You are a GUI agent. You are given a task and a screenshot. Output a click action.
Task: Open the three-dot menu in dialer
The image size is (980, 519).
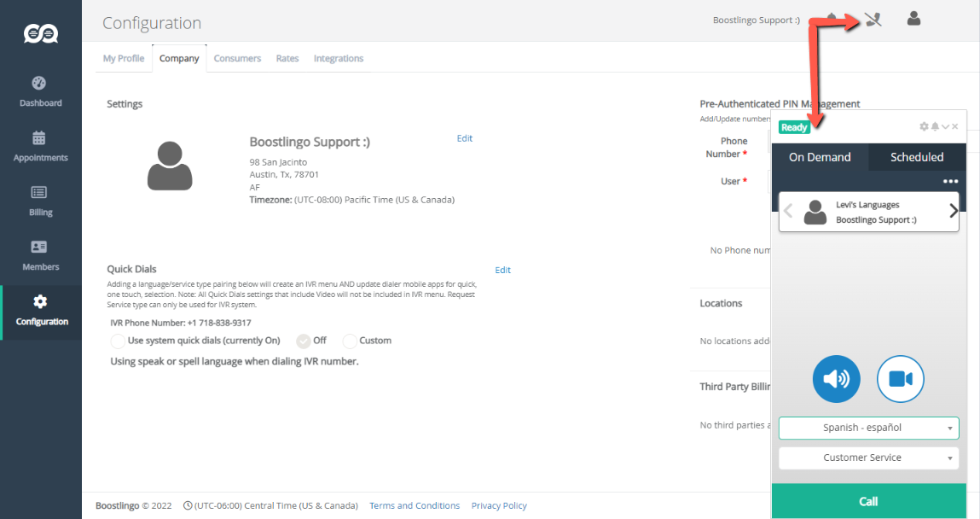(950, 181)
